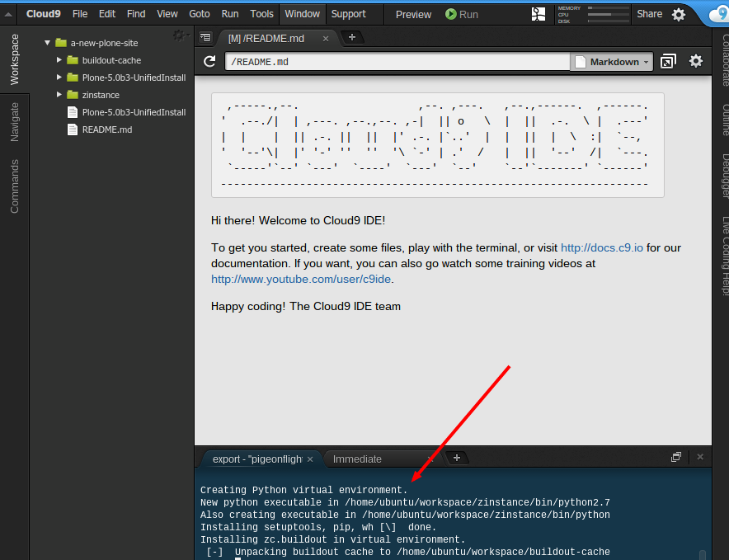
Task: Switch to the Immediate tab
Action: [x=357, y=459]
